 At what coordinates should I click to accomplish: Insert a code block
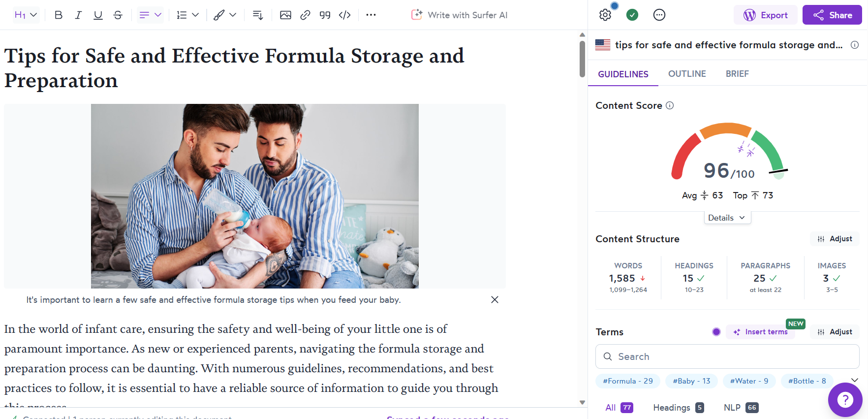[345, 15]
